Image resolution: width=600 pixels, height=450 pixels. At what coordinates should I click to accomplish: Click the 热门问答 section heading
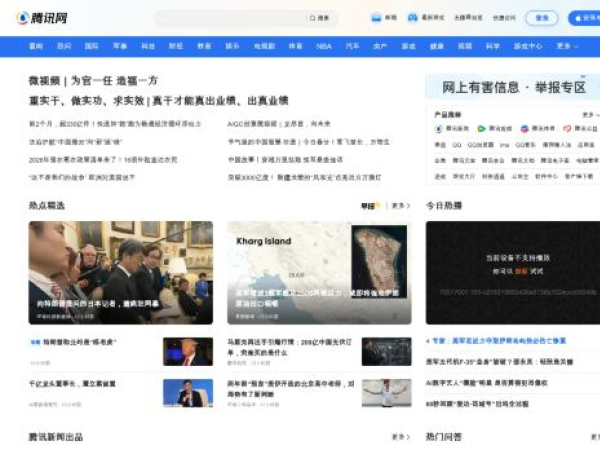coord(444,437)
